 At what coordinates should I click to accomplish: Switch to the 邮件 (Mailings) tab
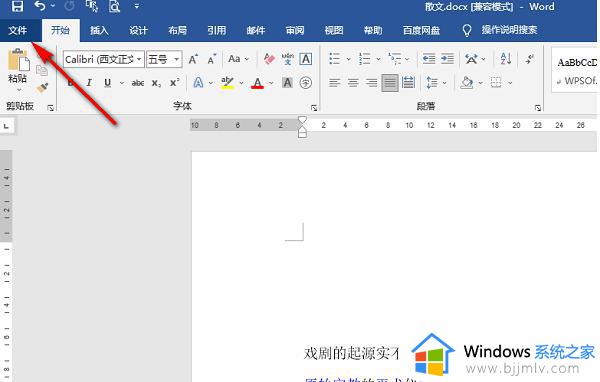(256, 30)
